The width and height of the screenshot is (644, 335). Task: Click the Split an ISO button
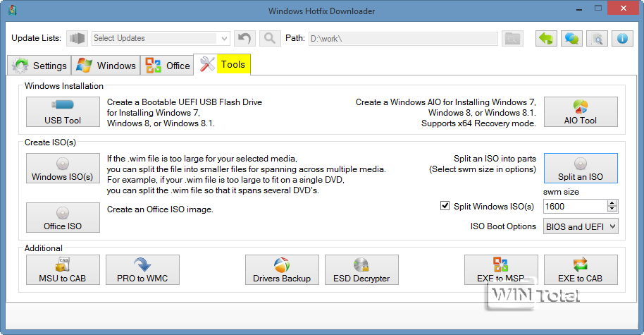[x=581, y=168]
